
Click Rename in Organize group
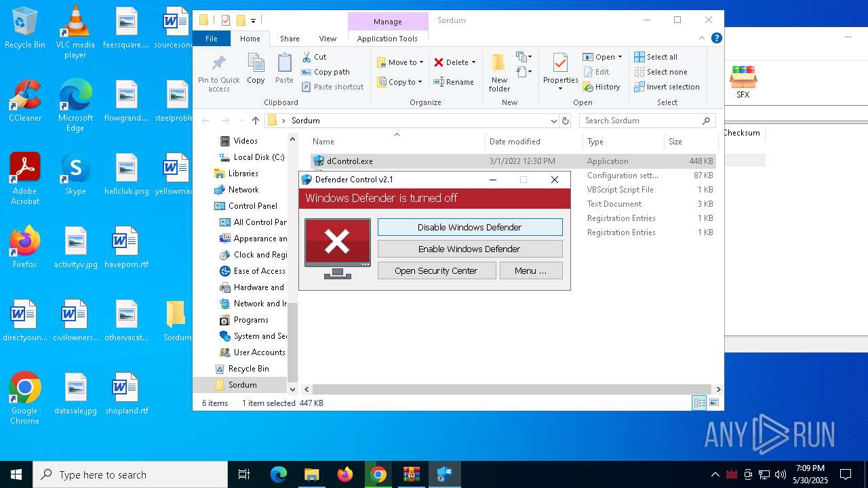[454, 82]
